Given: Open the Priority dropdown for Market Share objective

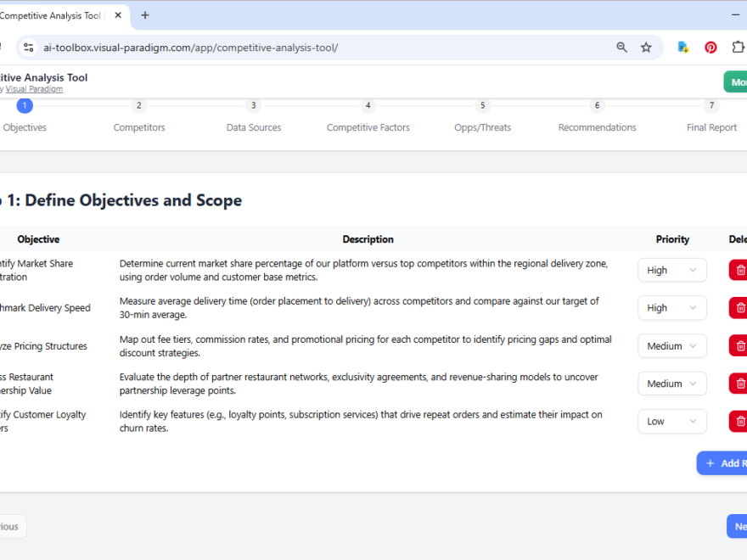Looking at the screenshot, I should 671,269.
